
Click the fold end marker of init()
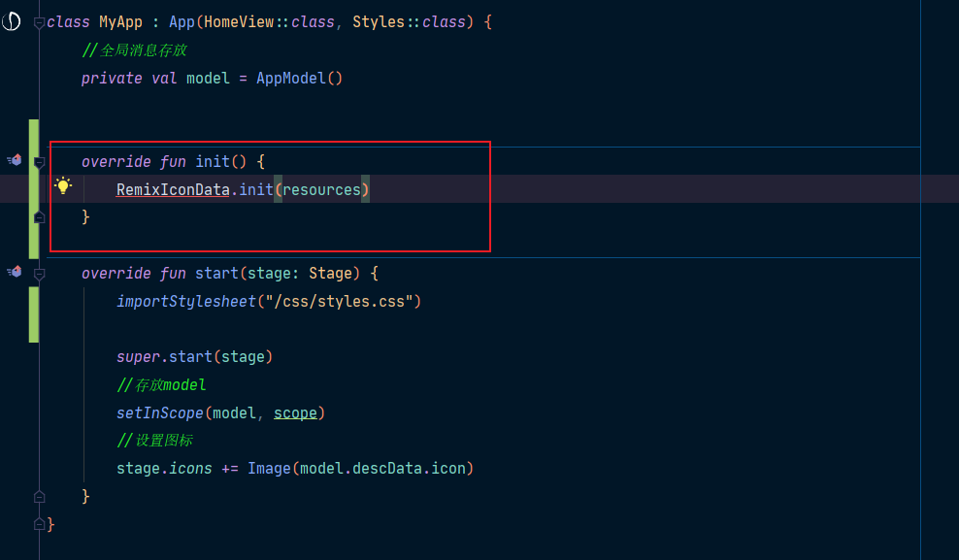[39, 216]
